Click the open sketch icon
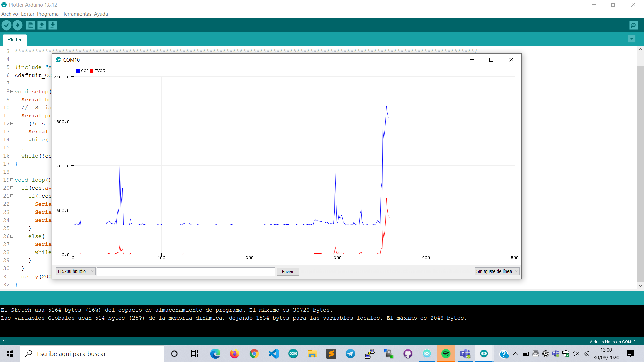The image size is (644, 362). 41,25
